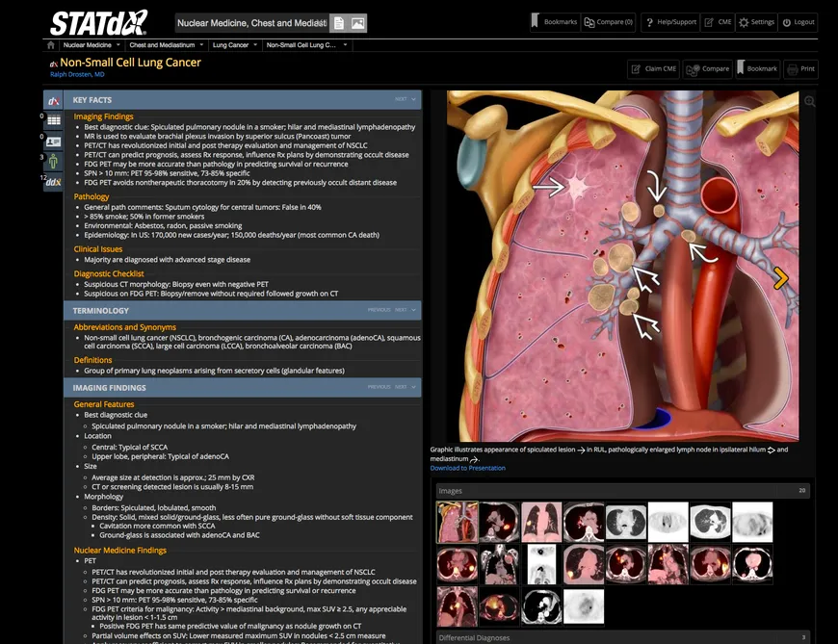Click the image search filter icon
Image resolution: width=838 pixels, height=644 pixels.
coord(357,23)
